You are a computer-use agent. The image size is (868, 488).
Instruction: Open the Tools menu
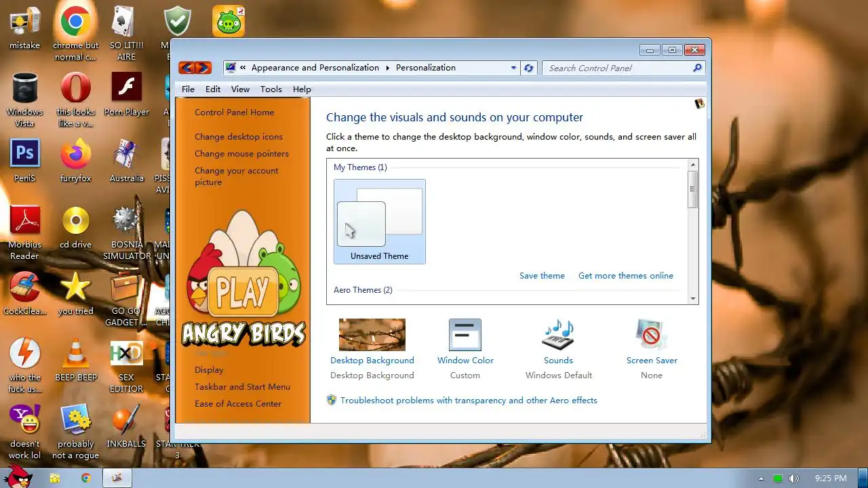coord(271,89)
